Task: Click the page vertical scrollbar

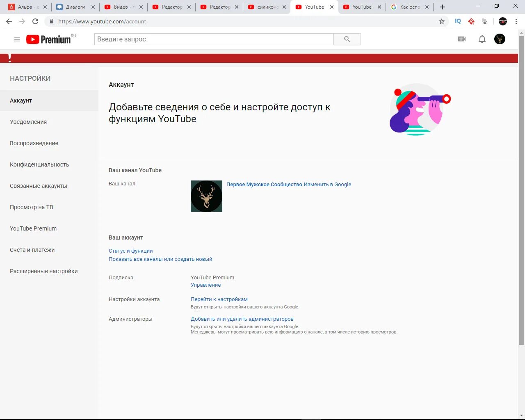Action: [x=521, y=191]
